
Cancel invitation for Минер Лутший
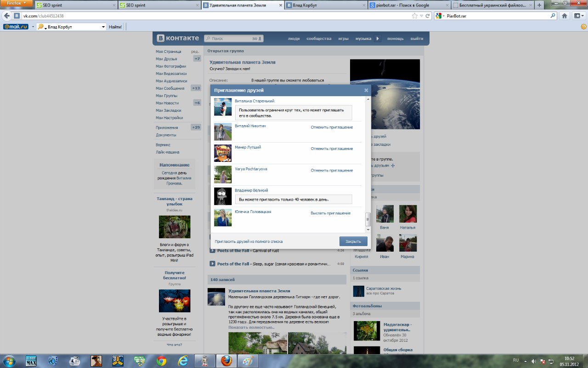332,149
